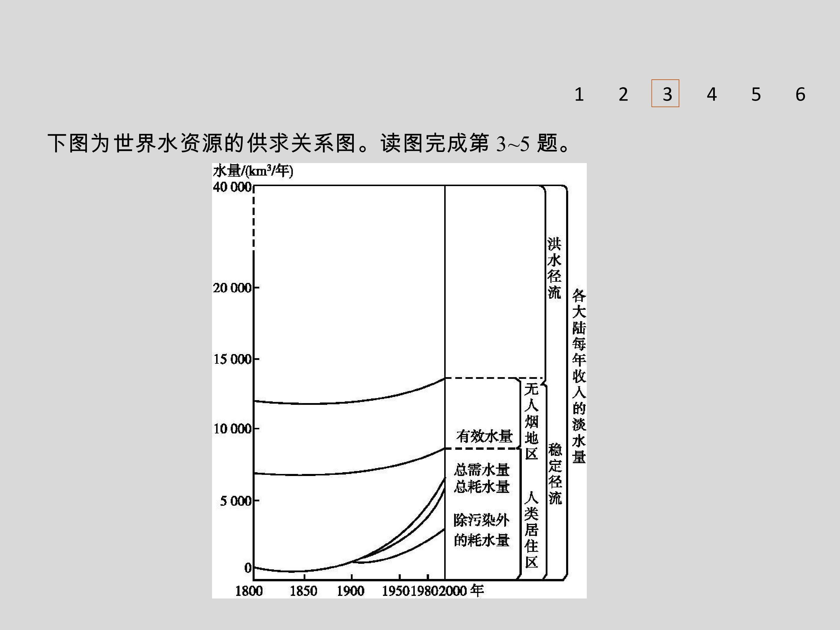Go to question number 1
Screen dimensions: 840x630
[579, 94]
